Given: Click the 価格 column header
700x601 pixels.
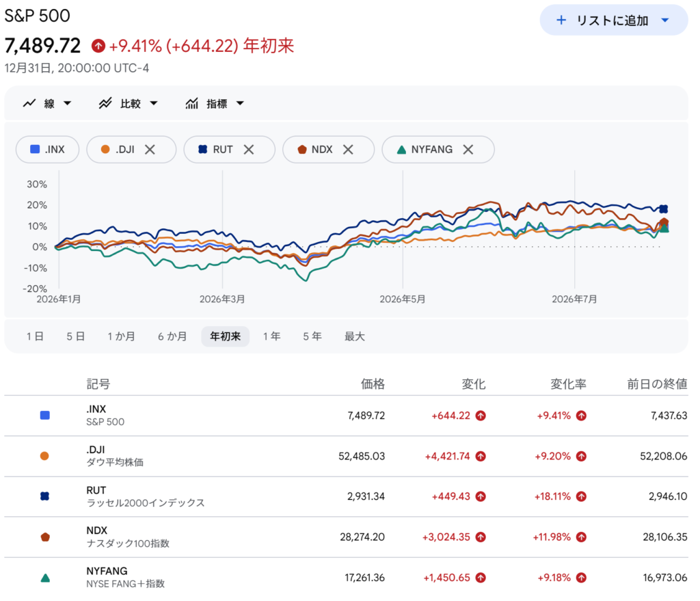Looking at the screenshot, I should pos(373,384).
